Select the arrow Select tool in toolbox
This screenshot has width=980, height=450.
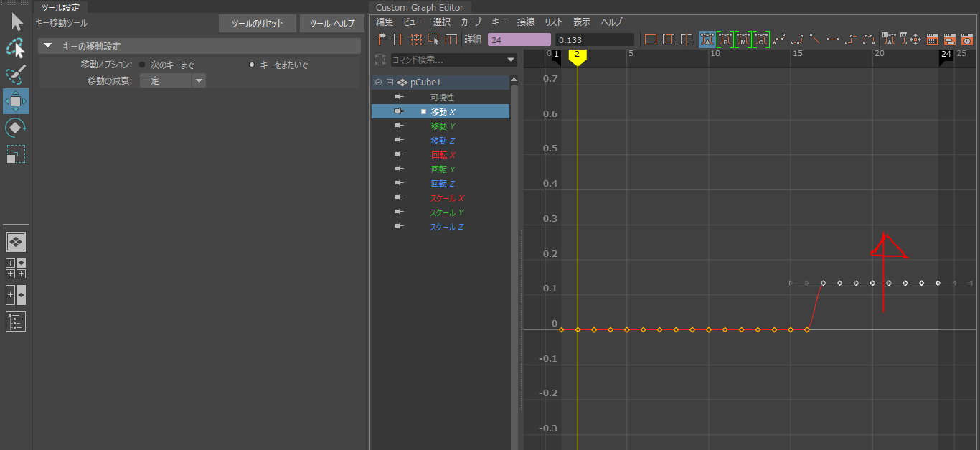tap(16, 22)
